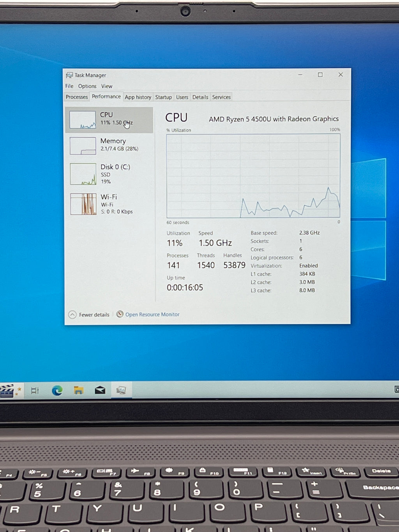The width and height of the screenshot is (399, 532).
Task: Click the Speed value 1.50 GHz
Action: [215, 243]
